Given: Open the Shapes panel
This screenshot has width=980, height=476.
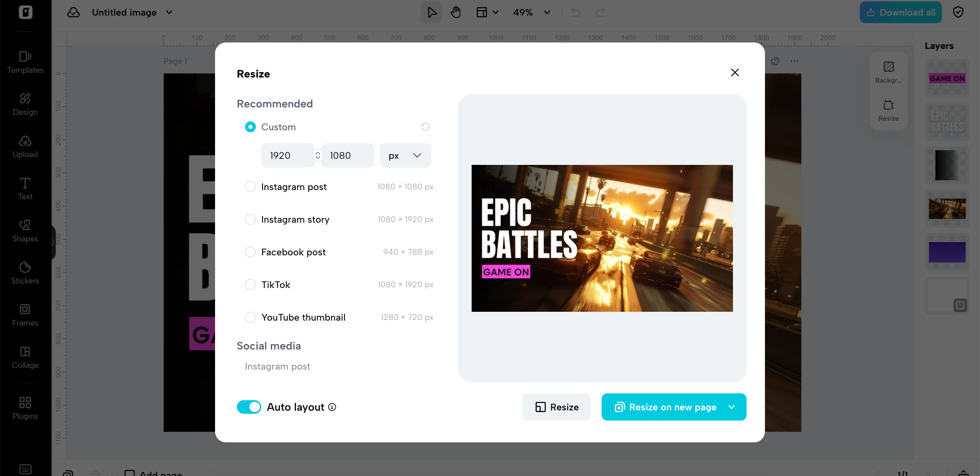Looking at the screenshot, I should 25,231.
